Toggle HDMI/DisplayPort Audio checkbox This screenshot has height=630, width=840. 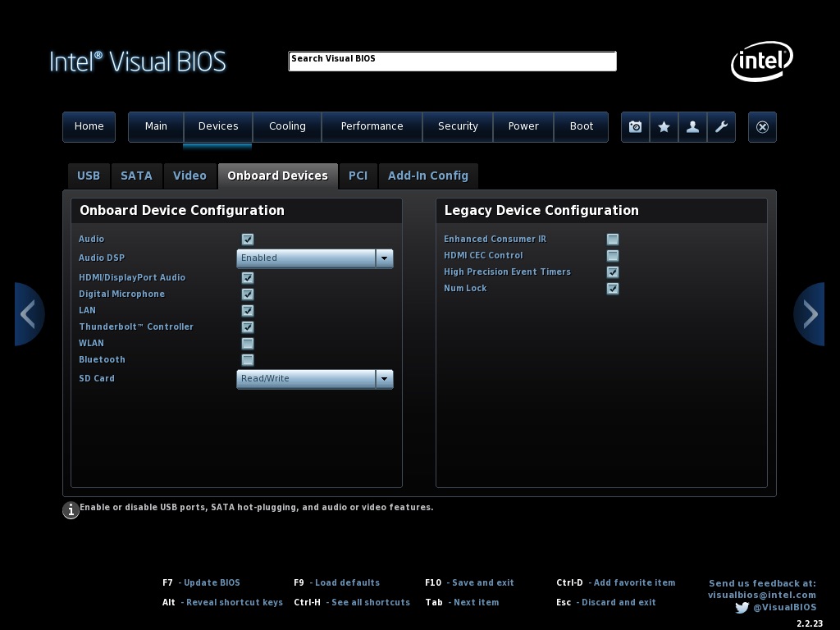pyautogui.click(x=248, y=277)
